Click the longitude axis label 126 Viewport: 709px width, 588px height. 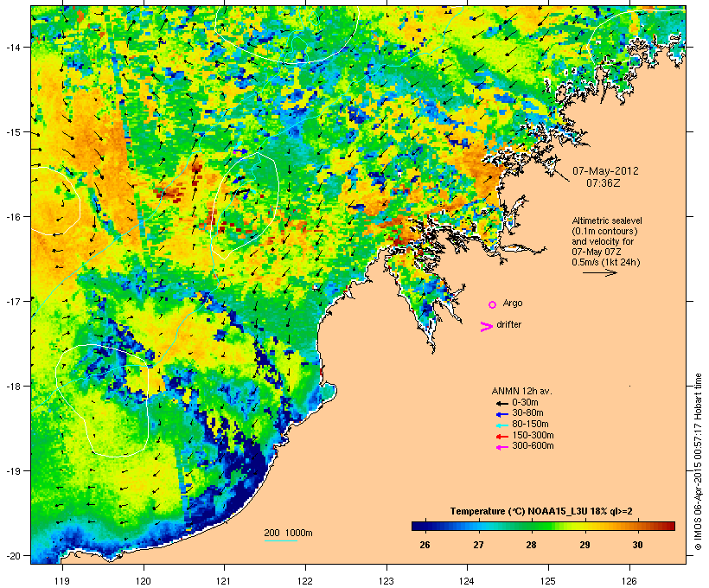(629, 581)
